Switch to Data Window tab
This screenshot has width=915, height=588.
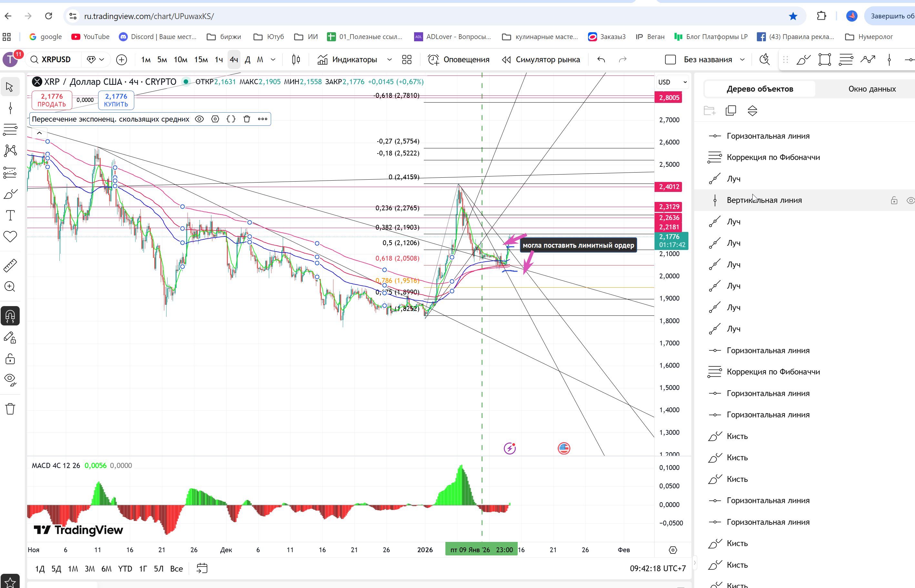872,89
